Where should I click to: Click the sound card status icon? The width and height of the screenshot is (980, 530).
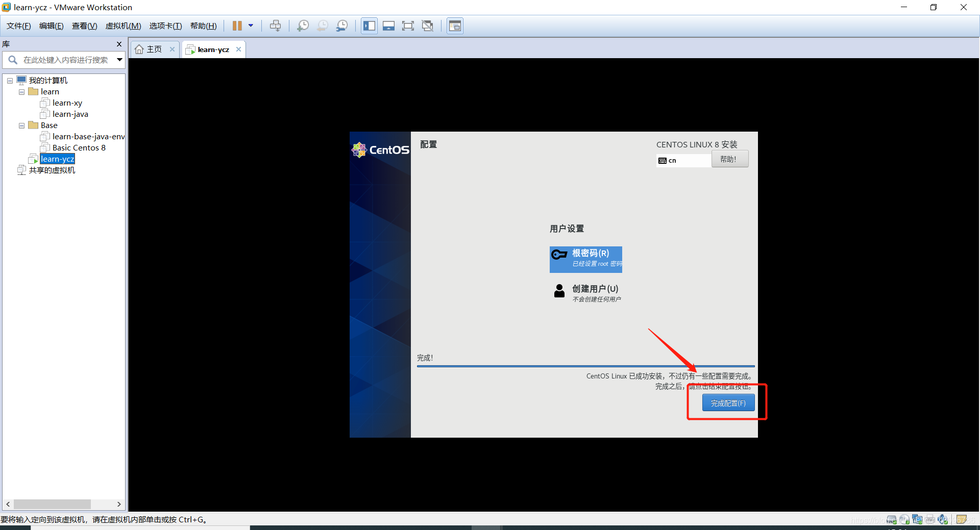(x=943, y=520)
